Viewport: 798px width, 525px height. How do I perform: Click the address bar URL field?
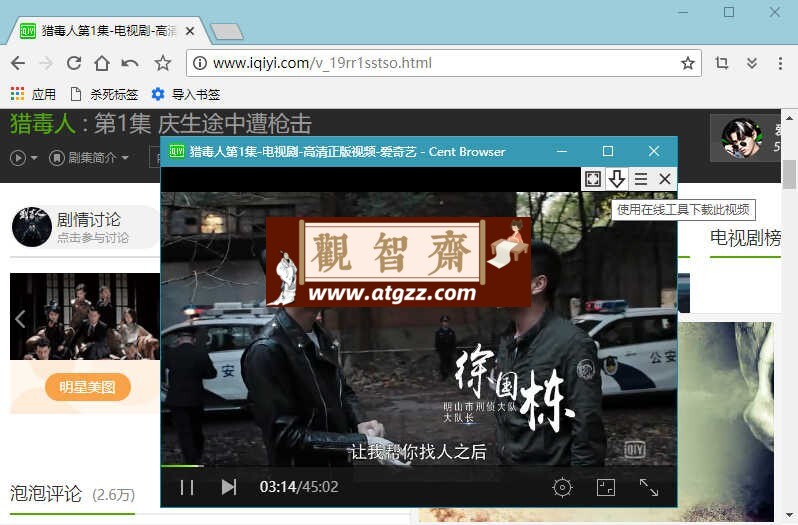pos(444,63)
